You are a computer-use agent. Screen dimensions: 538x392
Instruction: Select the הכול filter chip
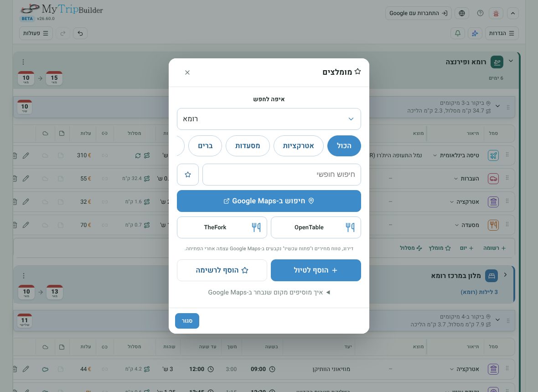344,146
